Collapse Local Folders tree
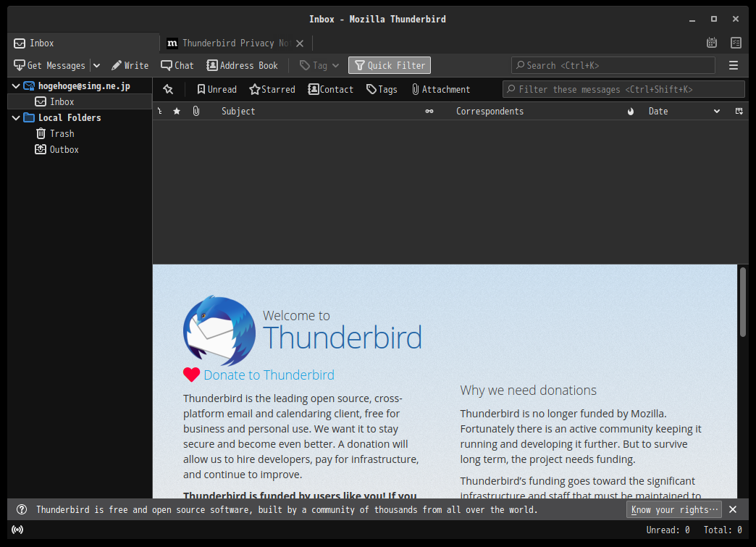Viewport: 756px width, 547px height. pyautogui.click(x=16, y=117)
